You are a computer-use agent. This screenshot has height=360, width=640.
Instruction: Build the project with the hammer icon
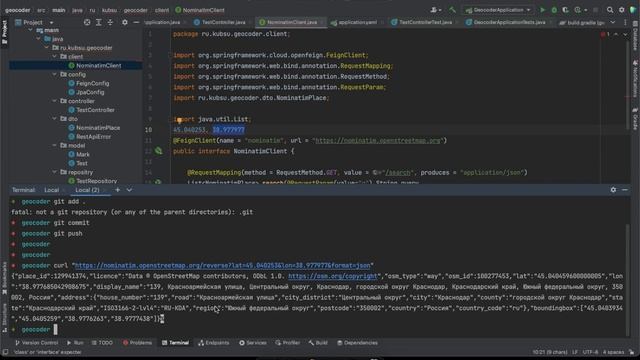452,10
